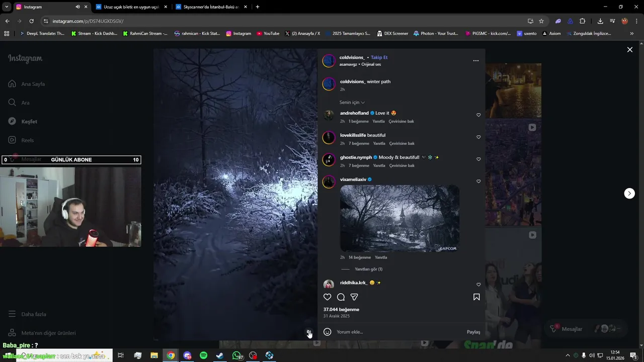The image size is (644, 362).
Task: Switch to the Ucuz uçak bileti browser tab
Action: pyautogui.click(x=131, y=7)
